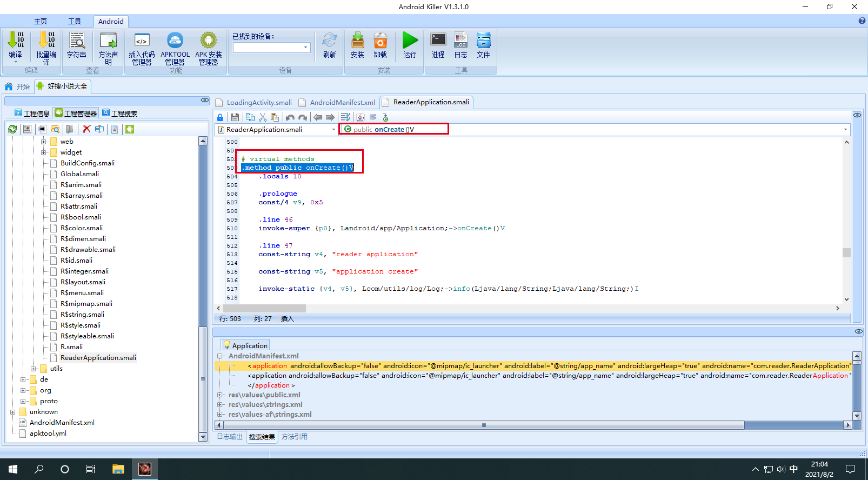The width and height of the screenshot is (868, 480).
Task: Click the save disk icon in editor toolbar
Action: click(235, 117)
